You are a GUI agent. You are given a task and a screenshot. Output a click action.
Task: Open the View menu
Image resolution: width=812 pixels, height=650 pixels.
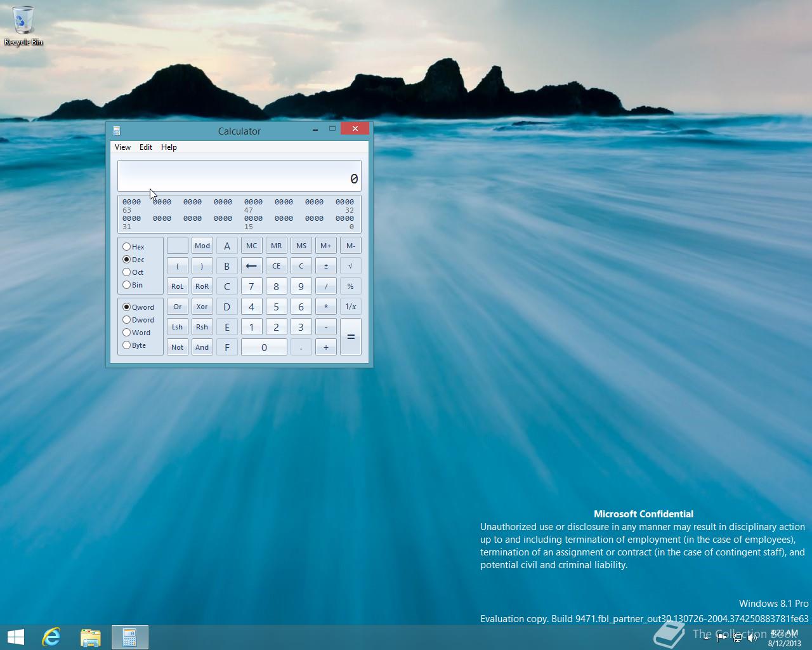122,147
